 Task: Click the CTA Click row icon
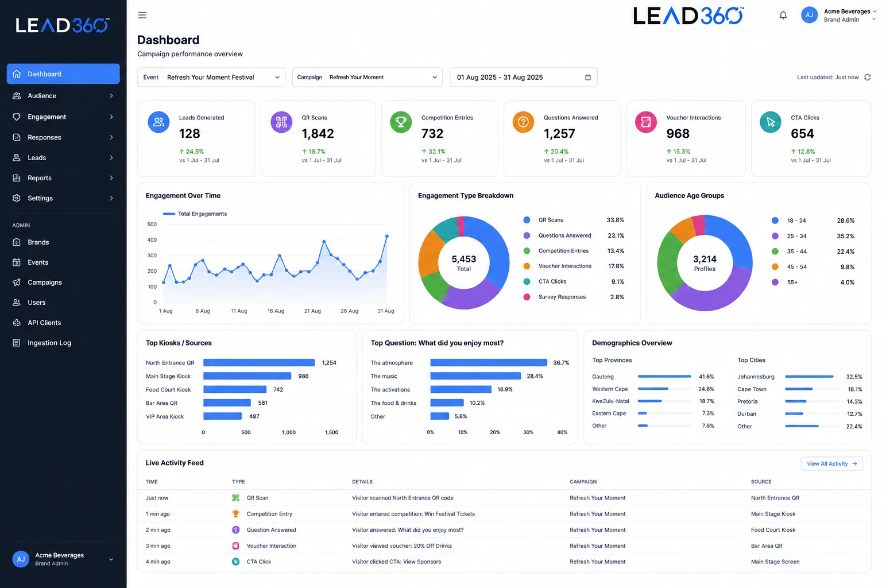[x=235, y=562]
